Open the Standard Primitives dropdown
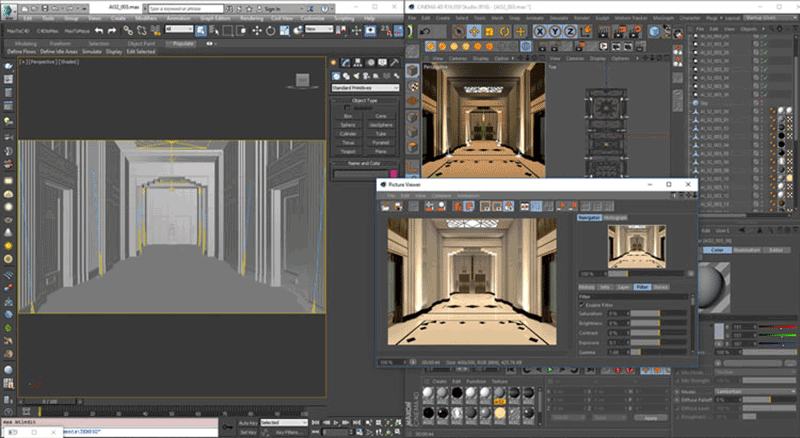The image size is (800, 438). 365,88
